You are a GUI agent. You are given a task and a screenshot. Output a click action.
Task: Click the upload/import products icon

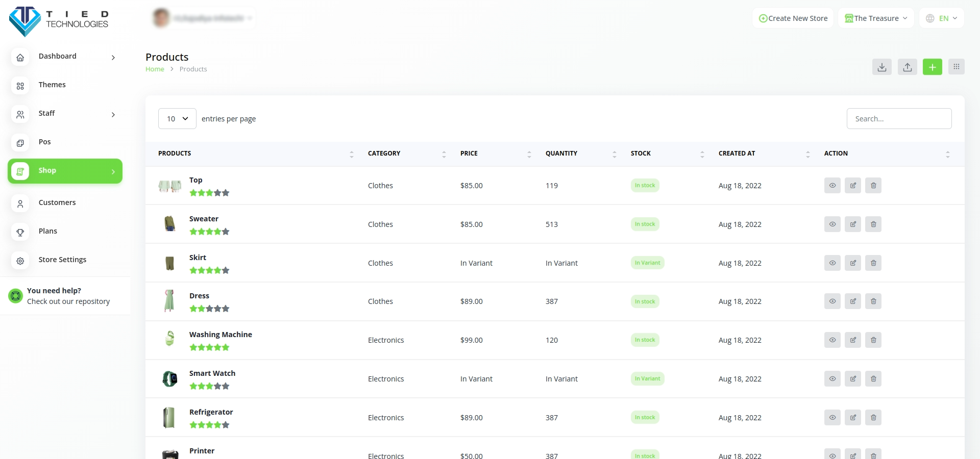(907, 67)
